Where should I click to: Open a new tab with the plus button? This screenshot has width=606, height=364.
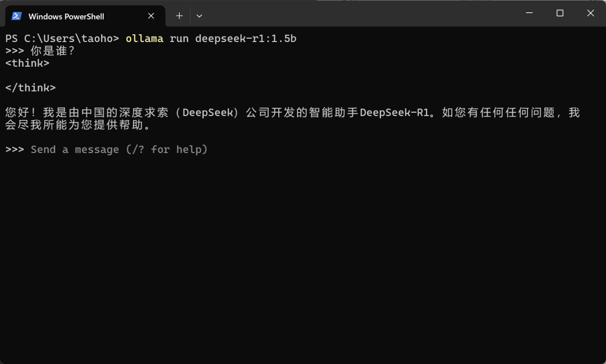pyautogui.click(x=179, y=16)
